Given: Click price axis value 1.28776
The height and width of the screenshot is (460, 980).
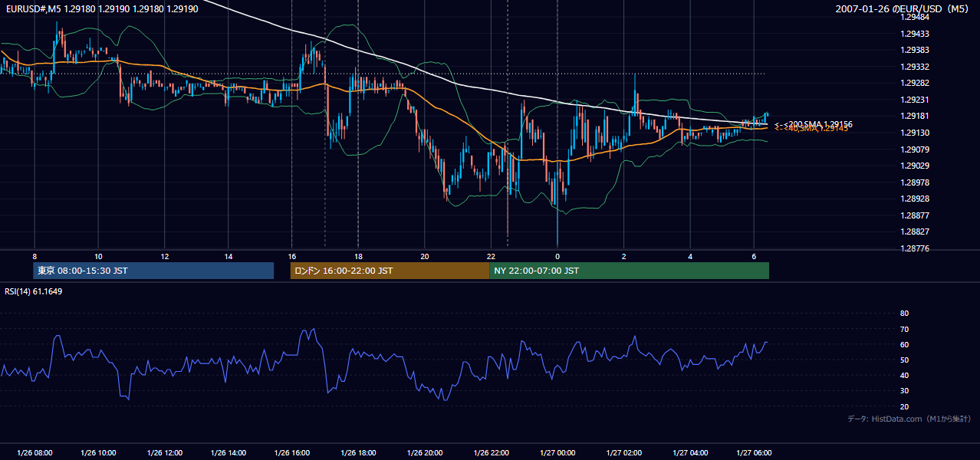Looking at the screenshot, I should pyautogui.click(x=915, y=248).
